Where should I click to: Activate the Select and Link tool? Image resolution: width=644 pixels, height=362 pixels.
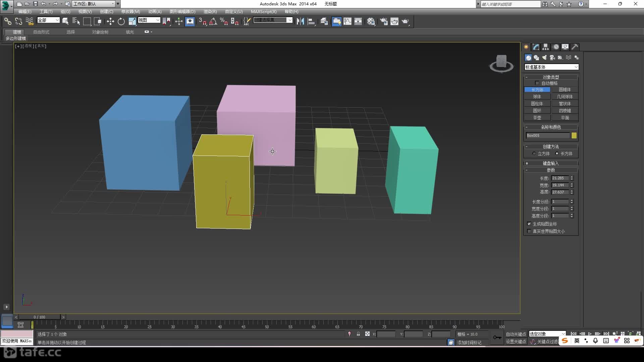coord(7,21)
